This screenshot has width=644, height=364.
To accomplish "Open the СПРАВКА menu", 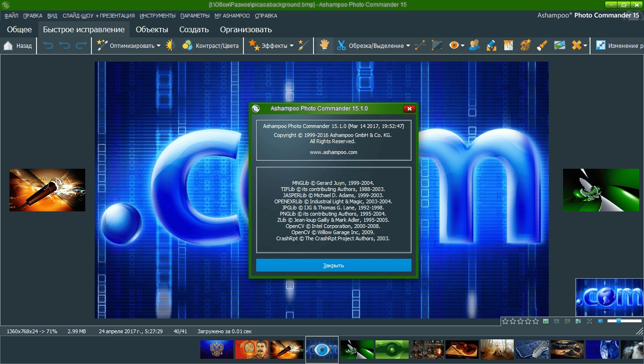I will [266, 16].
